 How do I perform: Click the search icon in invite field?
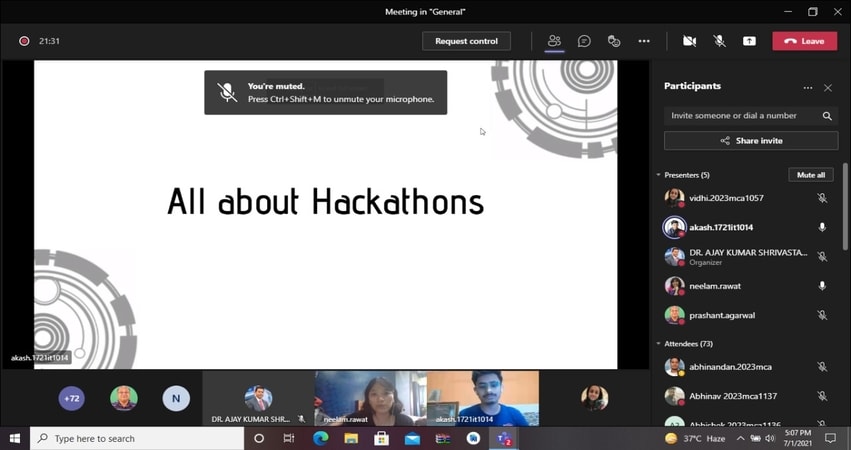827,116
